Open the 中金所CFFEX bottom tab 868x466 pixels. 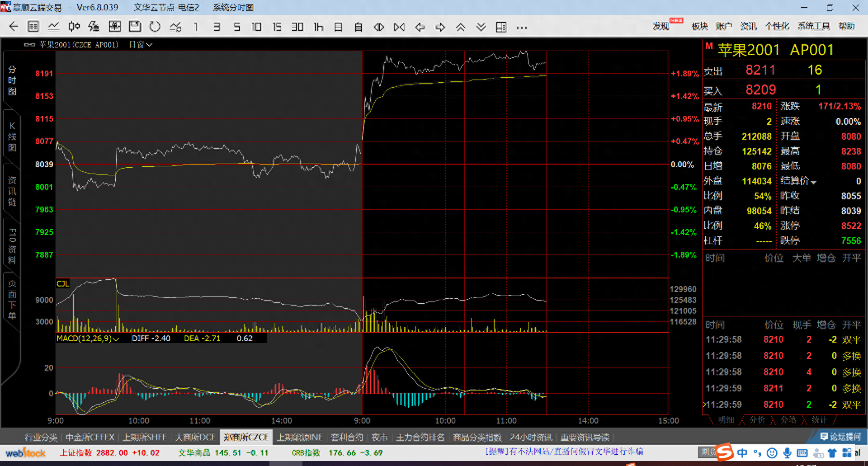coord(90,437)
